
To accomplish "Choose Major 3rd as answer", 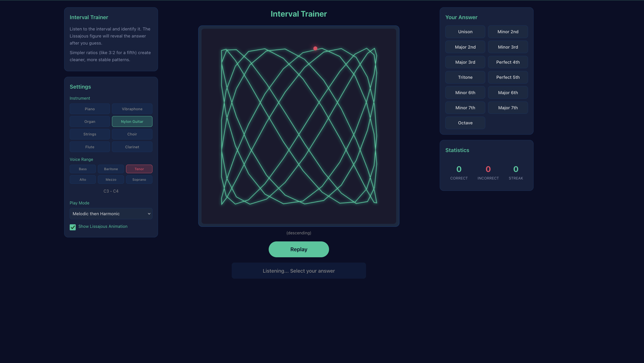I will coord(465,62).
